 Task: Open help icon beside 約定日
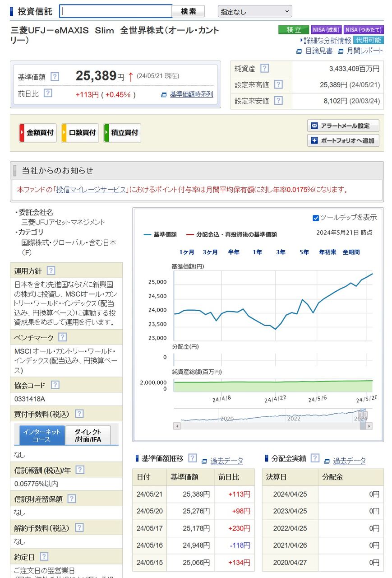(44, 556)
